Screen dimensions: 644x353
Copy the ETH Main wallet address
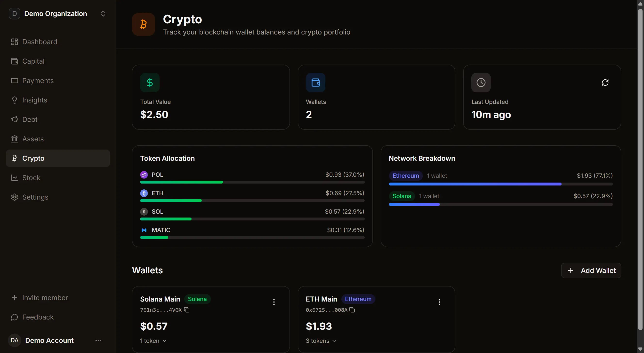[352, 310]
